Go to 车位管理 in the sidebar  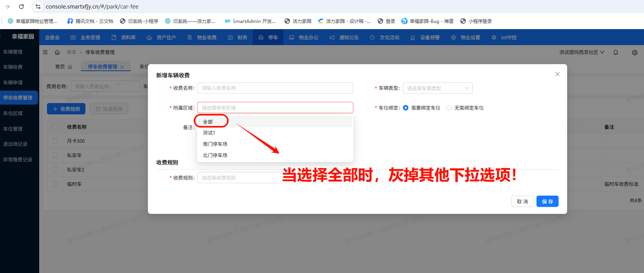click(13, 129)
